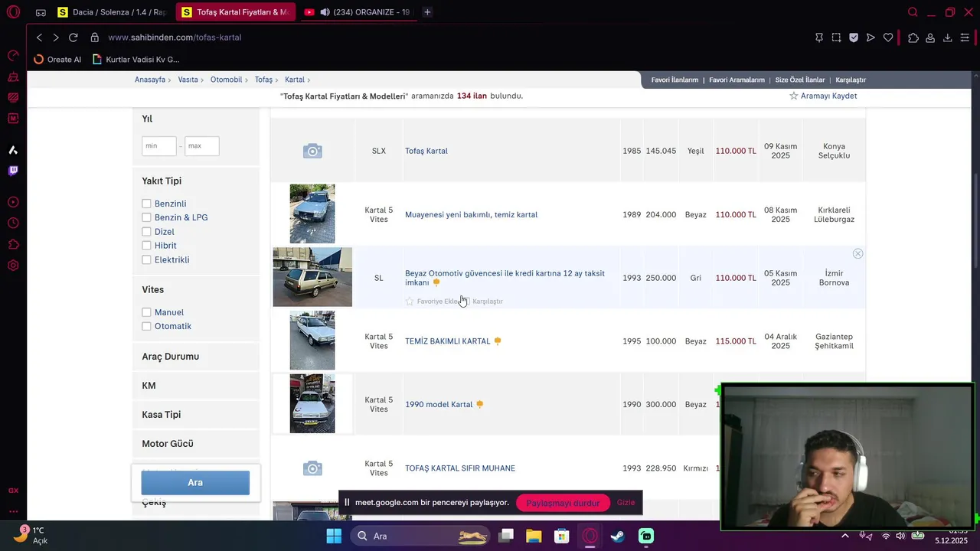This screenshot has width=980, height=551.
Task: Expand the Araç Durumu filter
Action: [170, 357]
